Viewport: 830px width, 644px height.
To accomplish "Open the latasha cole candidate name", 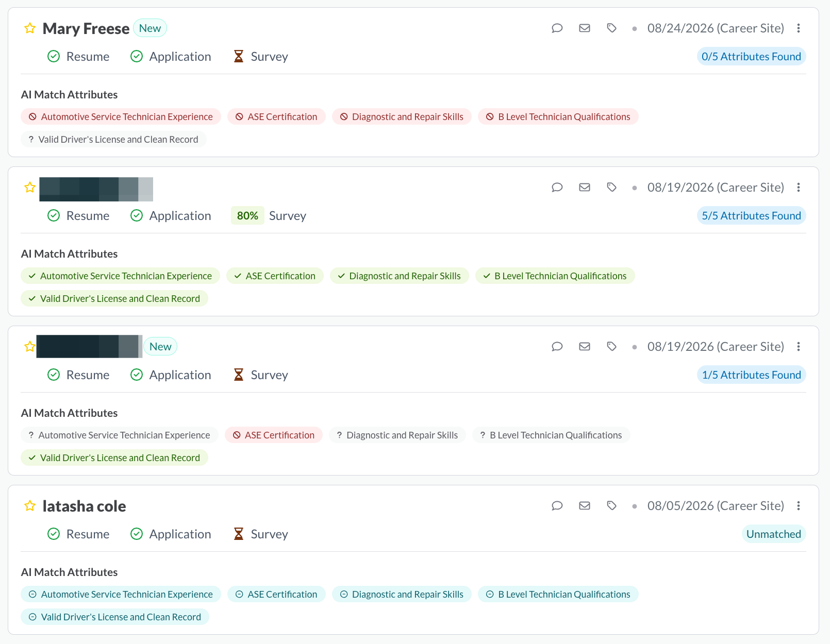I will point(84,506).
